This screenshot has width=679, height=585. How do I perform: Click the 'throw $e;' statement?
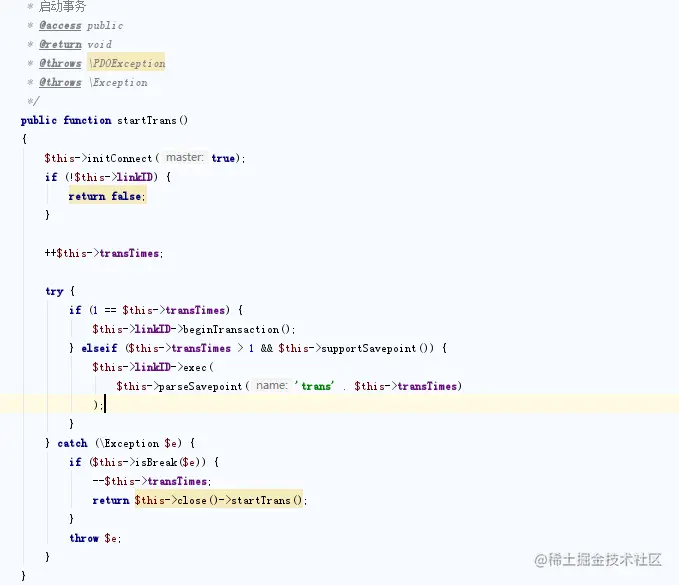95,538
